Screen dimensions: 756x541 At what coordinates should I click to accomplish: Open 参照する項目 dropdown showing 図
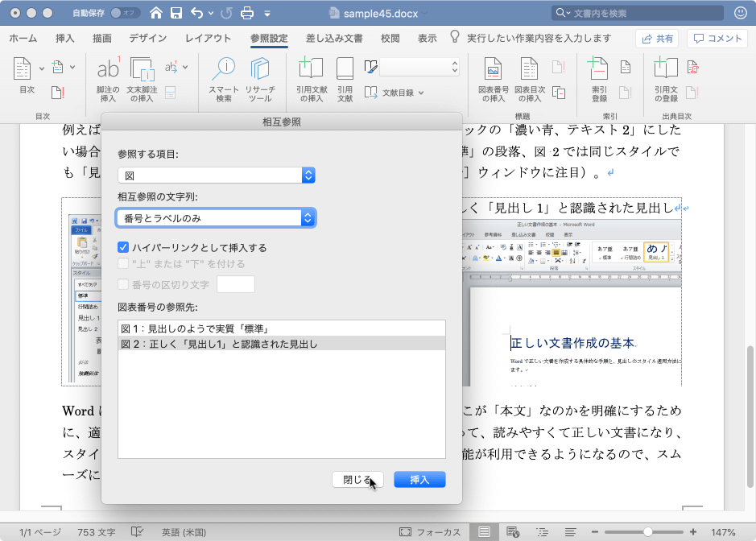(x=216, y=175)
